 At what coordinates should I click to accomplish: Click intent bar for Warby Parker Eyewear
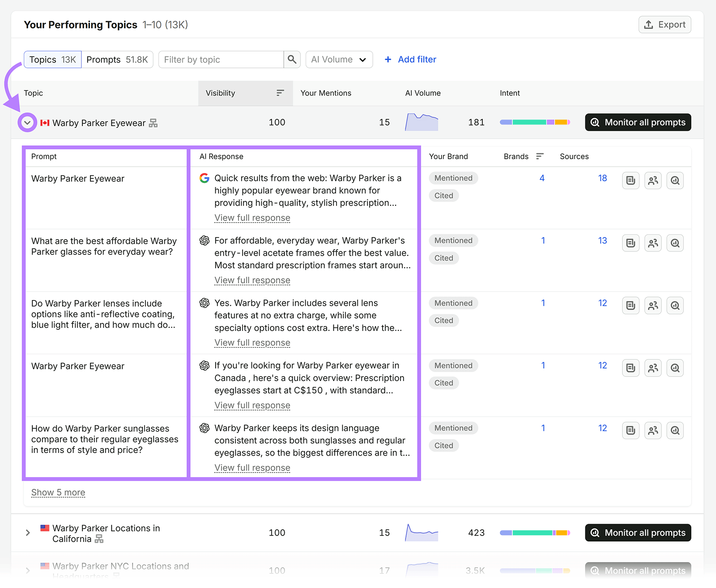(x=535, y=122)
